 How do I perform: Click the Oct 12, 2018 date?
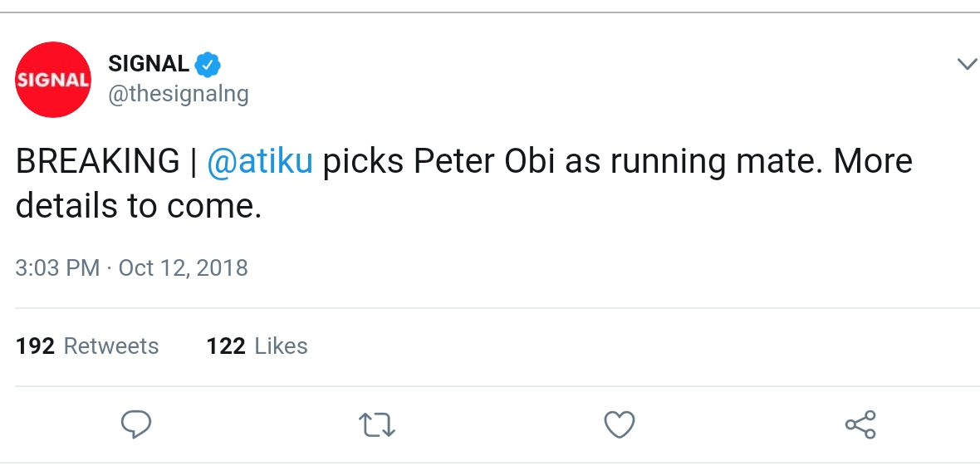[184, 268]
